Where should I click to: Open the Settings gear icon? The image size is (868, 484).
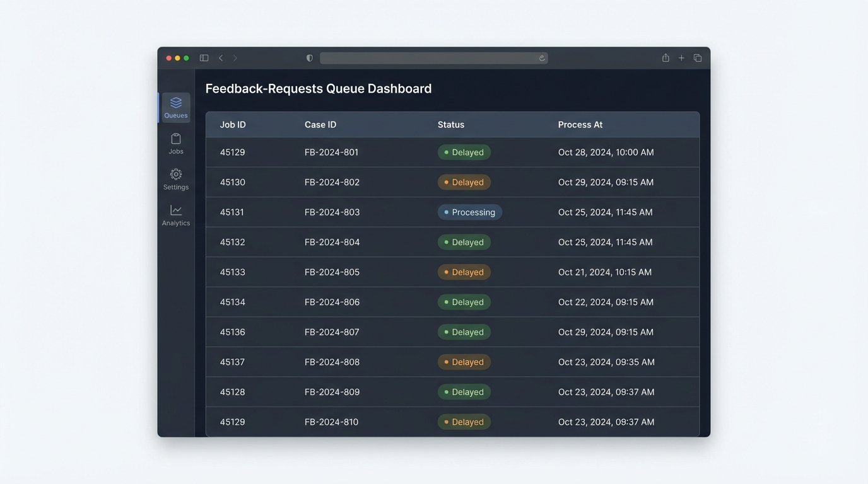pos(176,178)
